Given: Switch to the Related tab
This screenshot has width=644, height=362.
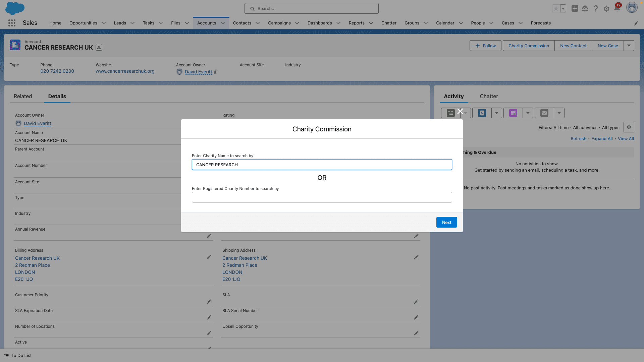Looking at the screenshot, I should [x=23, y=96].
